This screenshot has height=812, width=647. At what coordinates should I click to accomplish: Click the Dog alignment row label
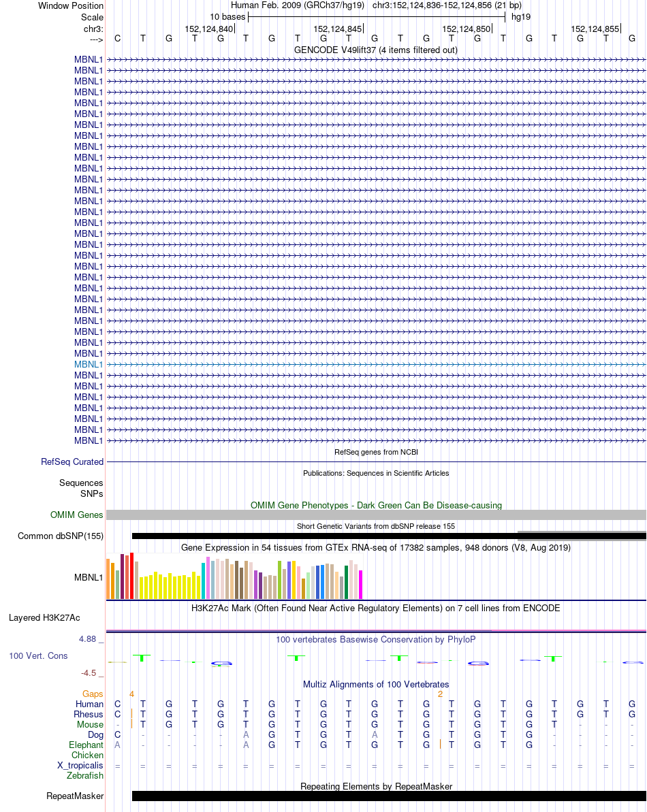tap(96, 735)
